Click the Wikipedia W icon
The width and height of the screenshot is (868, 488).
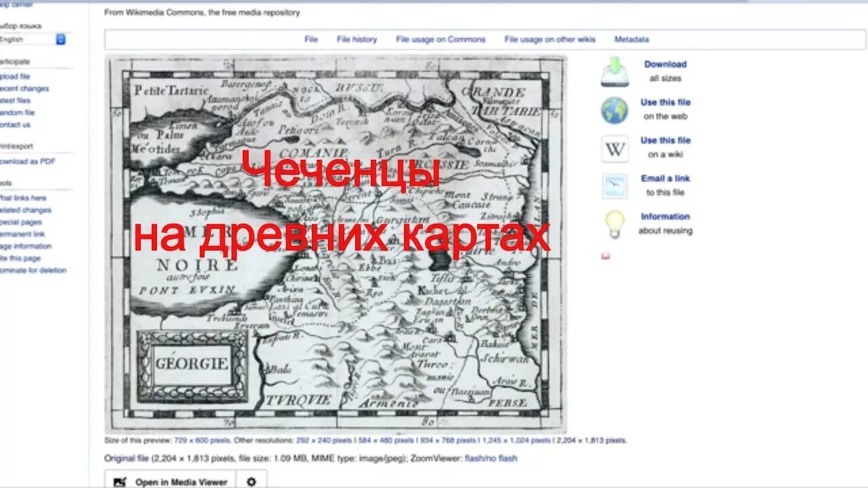(614, 148)
